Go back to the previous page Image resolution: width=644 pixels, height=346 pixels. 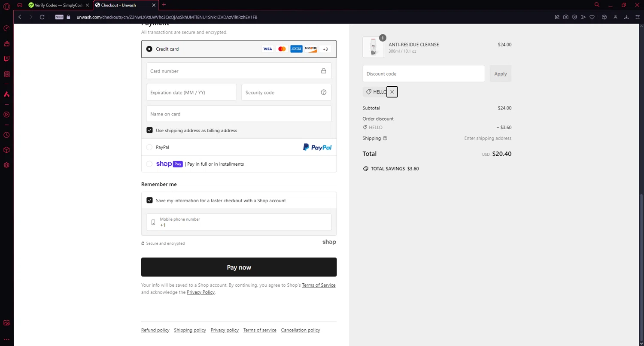click(20, 17)
